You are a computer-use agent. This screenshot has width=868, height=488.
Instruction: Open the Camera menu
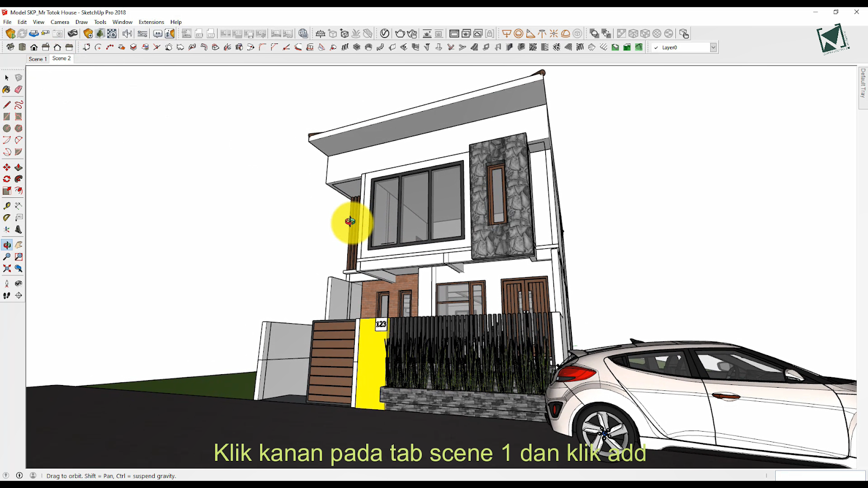click(x=59, y=22)
